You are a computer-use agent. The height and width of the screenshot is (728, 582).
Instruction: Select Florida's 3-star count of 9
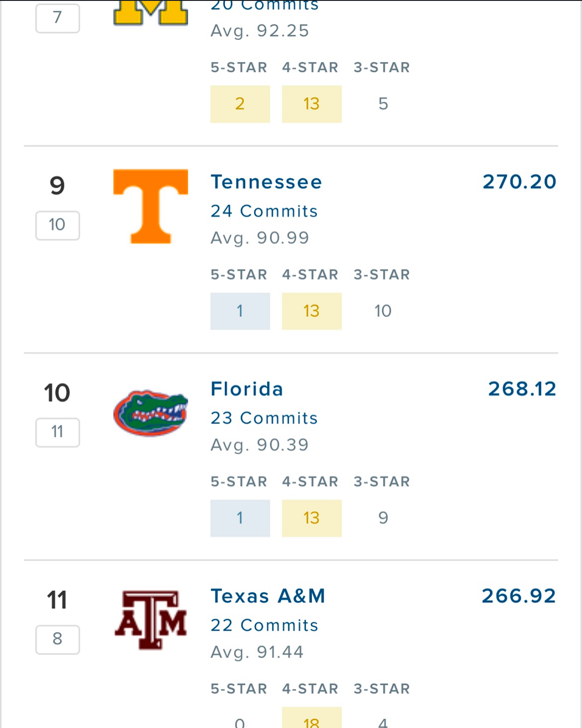pyautogui.click(x=383, y=518)
